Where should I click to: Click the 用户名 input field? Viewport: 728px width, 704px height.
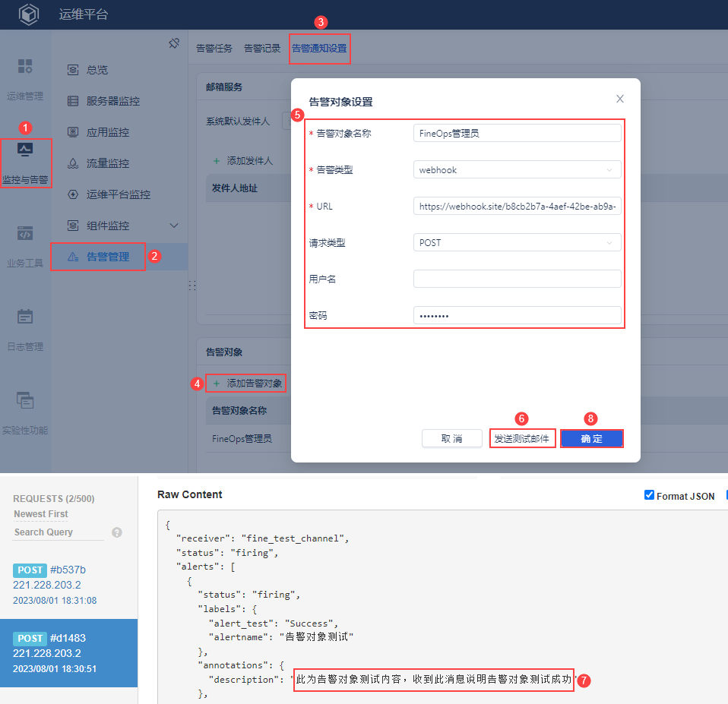pyautogui.click(x=518, y=279)
